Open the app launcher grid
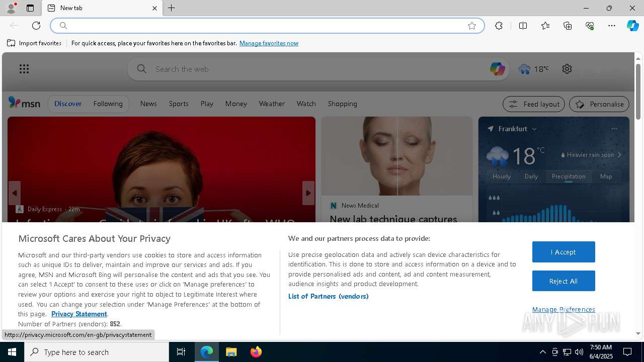Viewport: 644px width, 362px height. [x=24, y=69]
